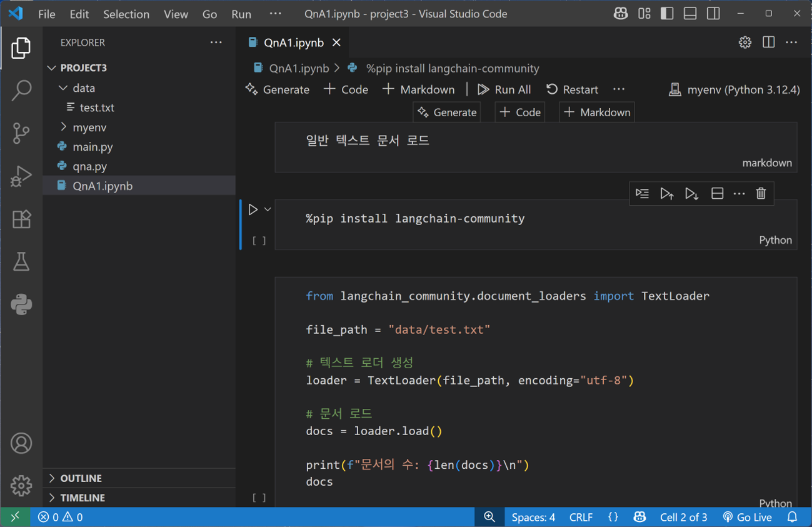Execute cells above current cell
Image resolution: width=812 pixels, height=527 pixels.
(667, 193)
